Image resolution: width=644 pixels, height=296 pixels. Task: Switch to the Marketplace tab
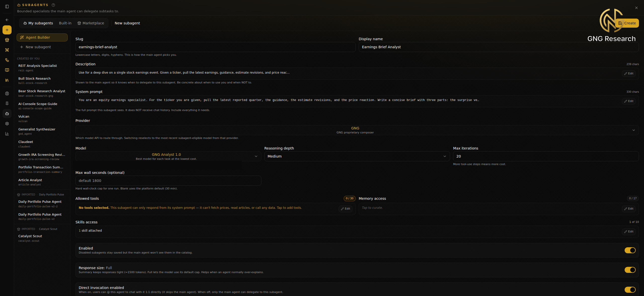tap(91, 23)
